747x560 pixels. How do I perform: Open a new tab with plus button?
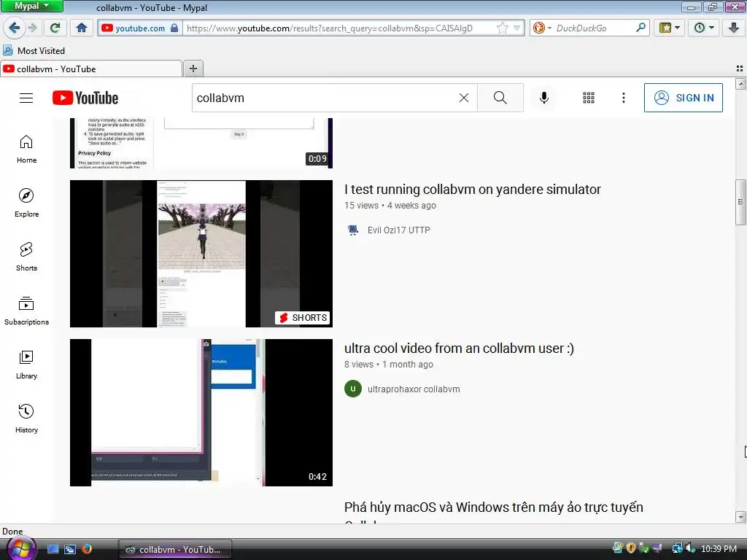point(193,69)
